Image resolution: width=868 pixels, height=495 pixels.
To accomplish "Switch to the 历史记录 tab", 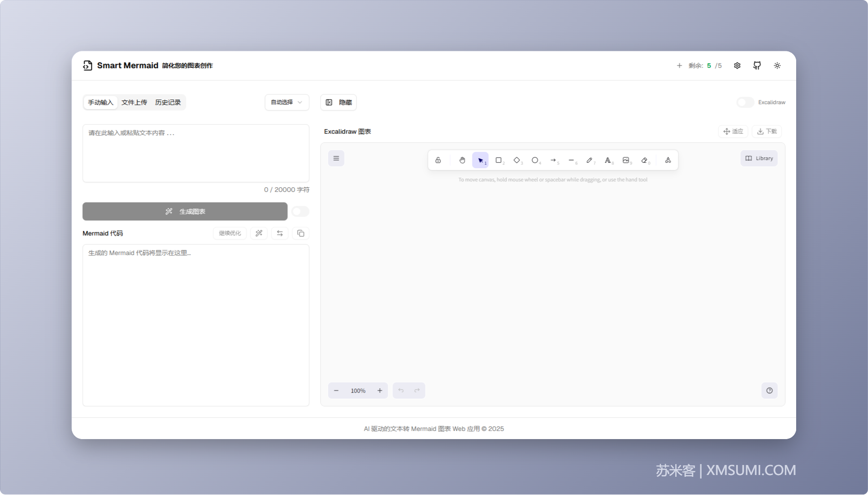I will click(168, 102).
